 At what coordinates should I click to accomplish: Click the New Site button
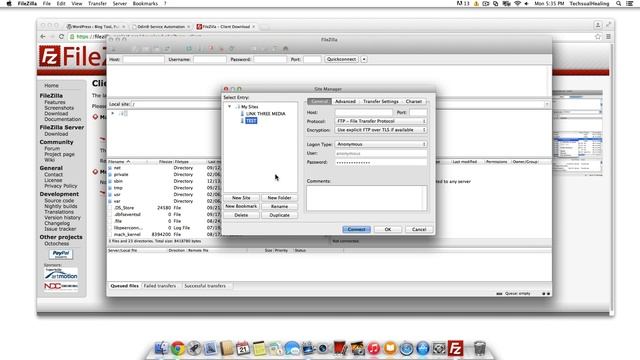[x=241, y=198]
